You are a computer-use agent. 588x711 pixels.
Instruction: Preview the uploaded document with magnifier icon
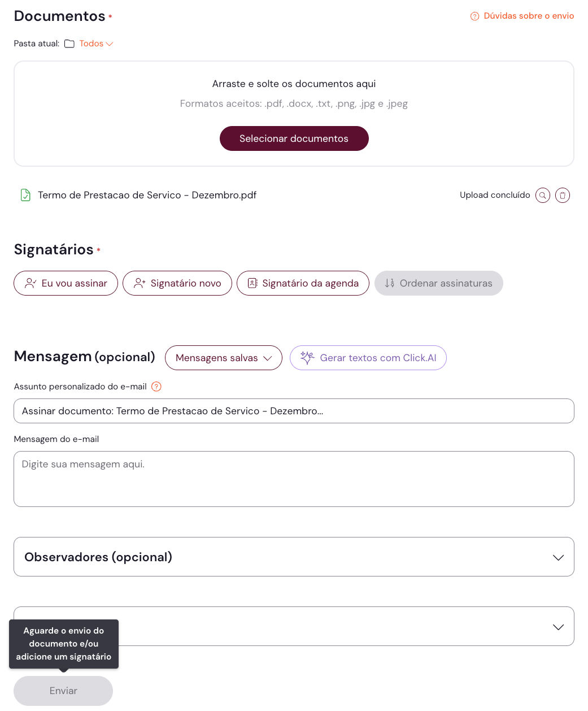[x=542, y=196]
